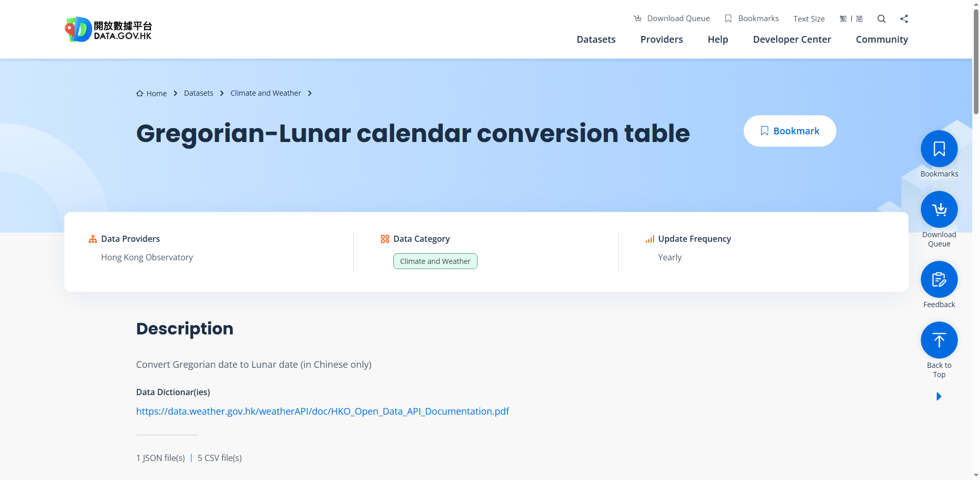Click the Data Providers organization icon

[93, 239]
